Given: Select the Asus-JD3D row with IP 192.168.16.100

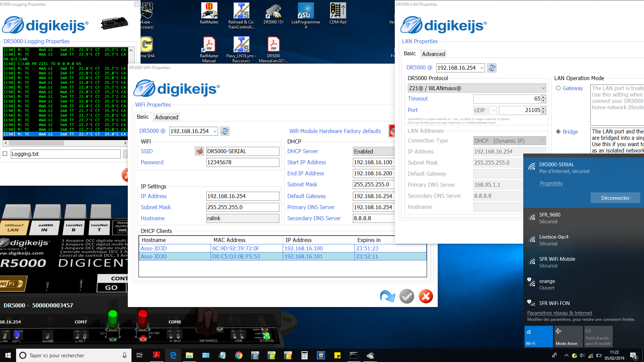Looking at the screenshot, I should click(x=282, y=248).
